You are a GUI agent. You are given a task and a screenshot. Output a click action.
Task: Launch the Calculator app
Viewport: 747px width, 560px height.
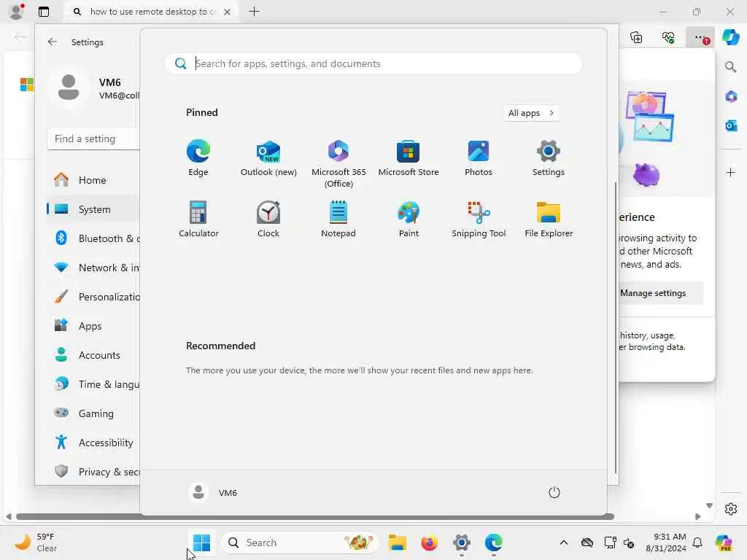pos(198,219)
